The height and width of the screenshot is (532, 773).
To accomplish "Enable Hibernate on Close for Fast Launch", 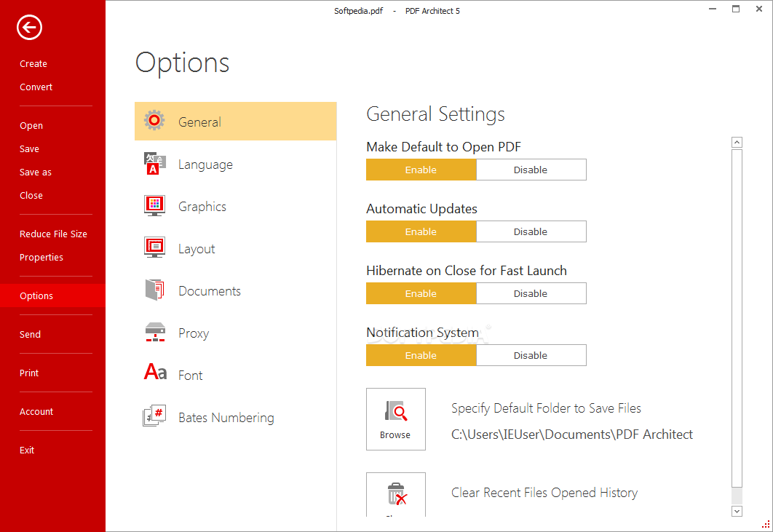I will coord(421,293).
